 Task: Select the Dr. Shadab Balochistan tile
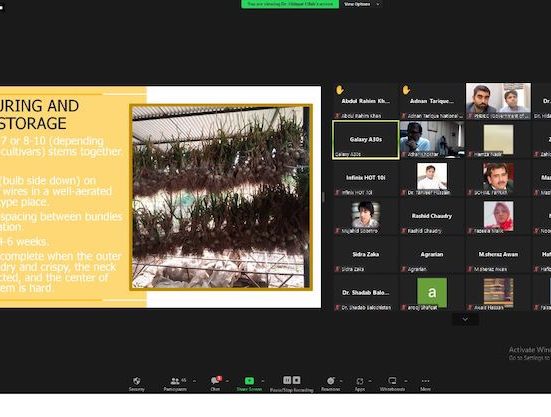[x=365, y=293]
